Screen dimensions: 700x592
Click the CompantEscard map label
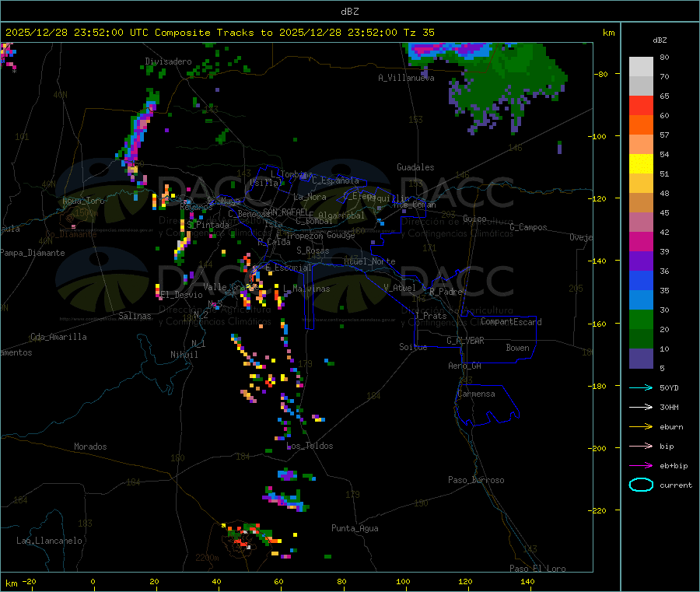(511, 322)
